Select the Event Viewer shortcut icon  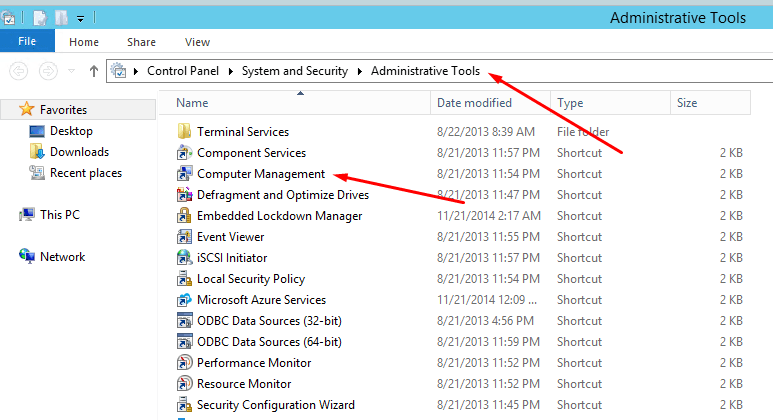[184, 237]
